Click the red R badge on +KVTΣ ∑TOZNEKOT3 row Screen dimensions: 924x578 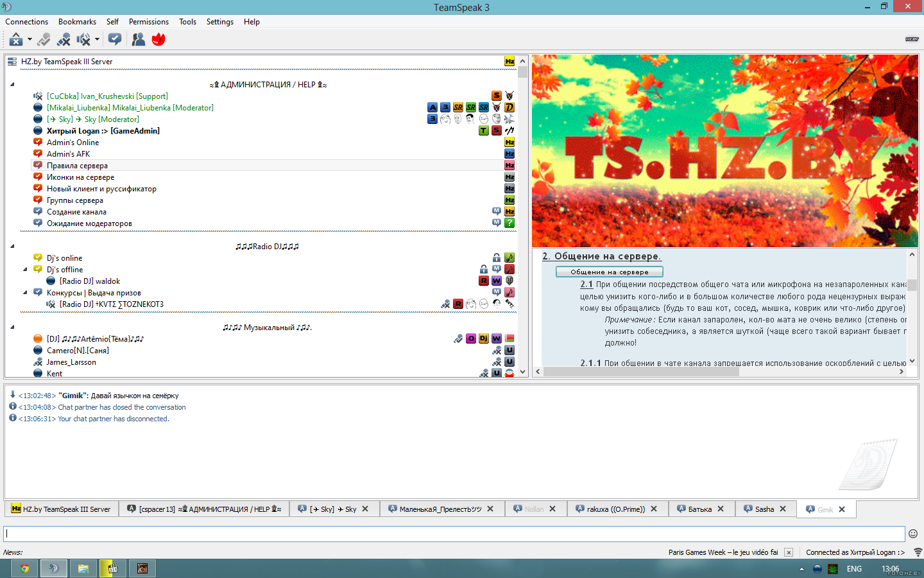pos(458,304)
